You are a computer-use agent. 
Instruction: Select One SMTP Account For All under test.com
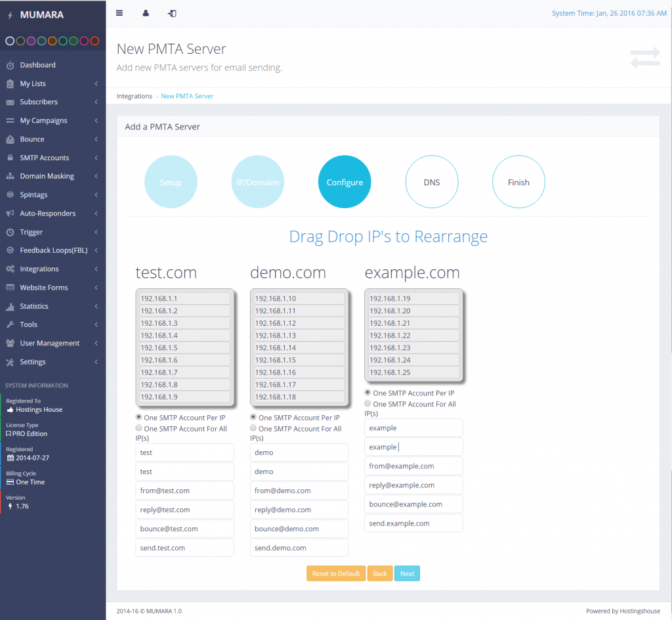139,429
